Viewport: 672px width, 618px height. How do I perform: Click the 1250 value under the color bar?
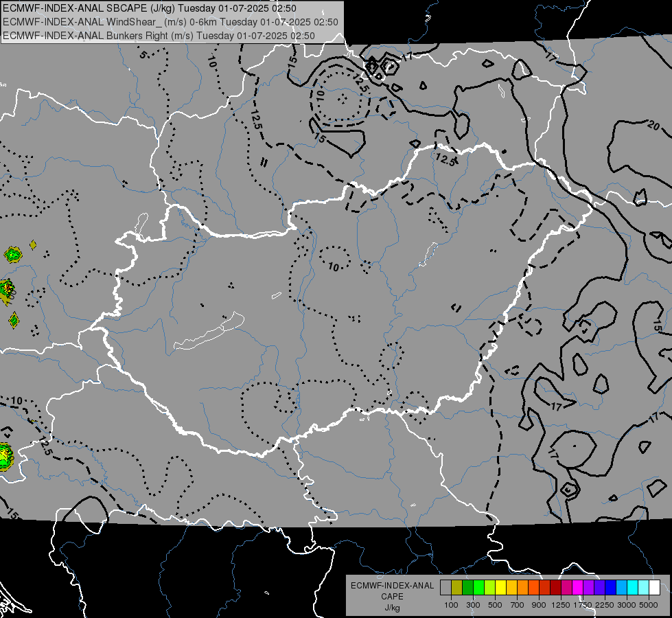pyautogui.click(x=561, y=605)
